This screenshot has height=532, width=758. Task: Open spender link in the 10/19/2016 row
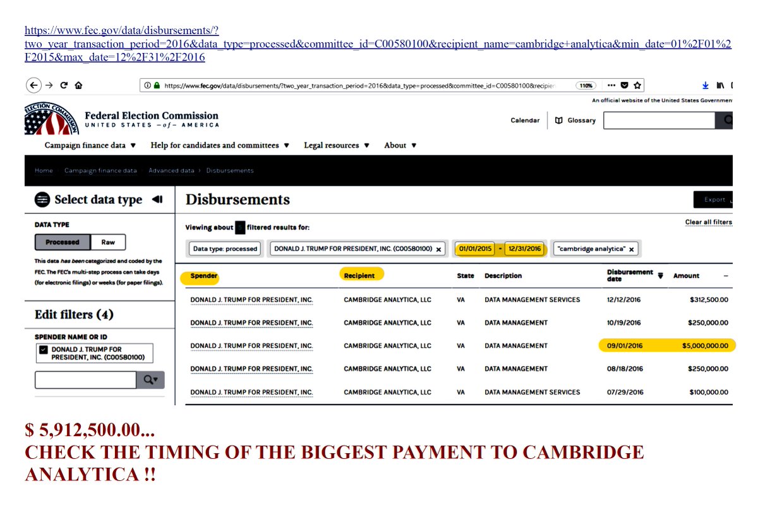(x=251, y=323)
